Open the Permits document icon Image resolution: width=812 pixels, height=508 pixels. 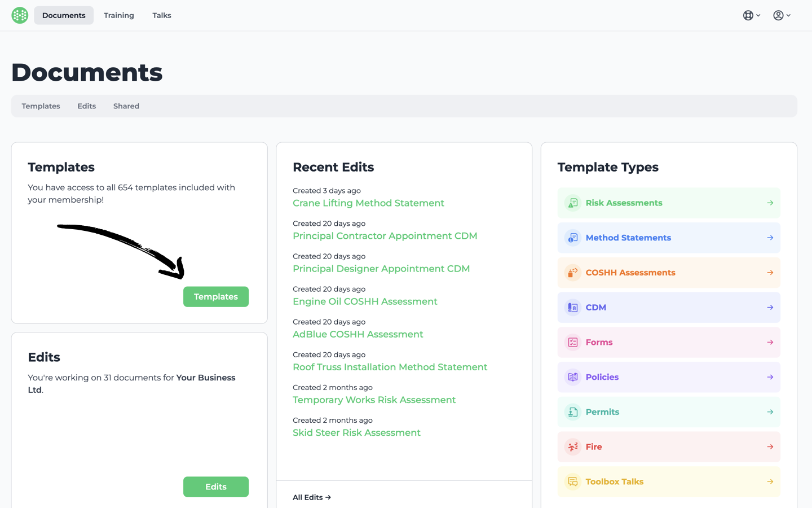point(572,411)
